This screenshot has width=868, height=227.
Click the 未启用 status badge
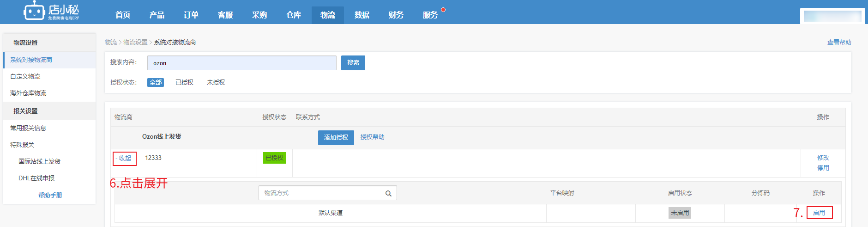click(x=680, y=213)
